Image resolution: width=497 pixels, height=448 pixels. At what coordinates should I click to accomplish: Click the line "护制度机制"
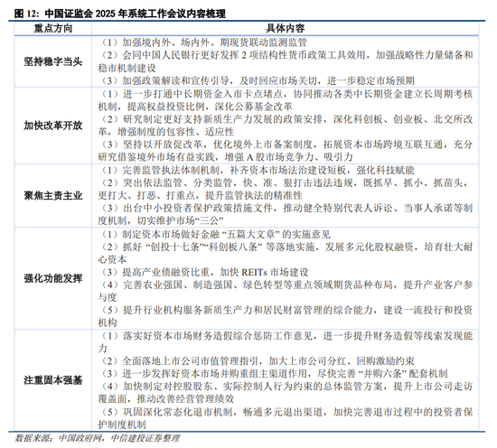(x=122, y=425)
